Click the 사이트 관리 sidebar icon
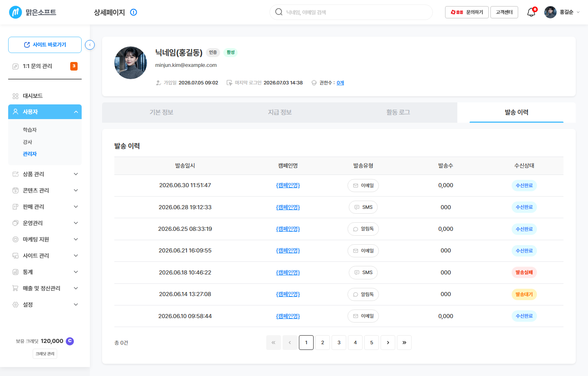 click(16, 256)
